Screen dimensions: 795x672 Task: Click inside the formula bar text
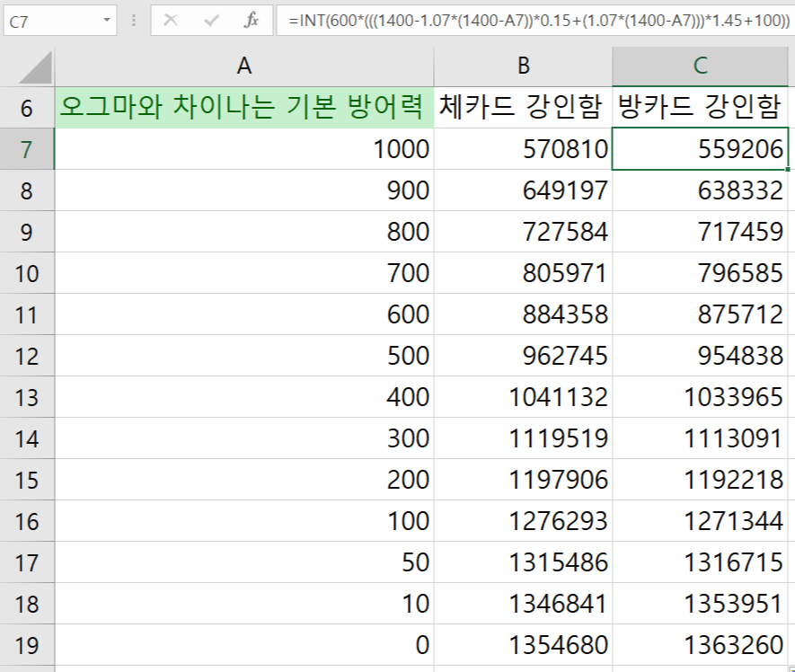pos(539,20)
